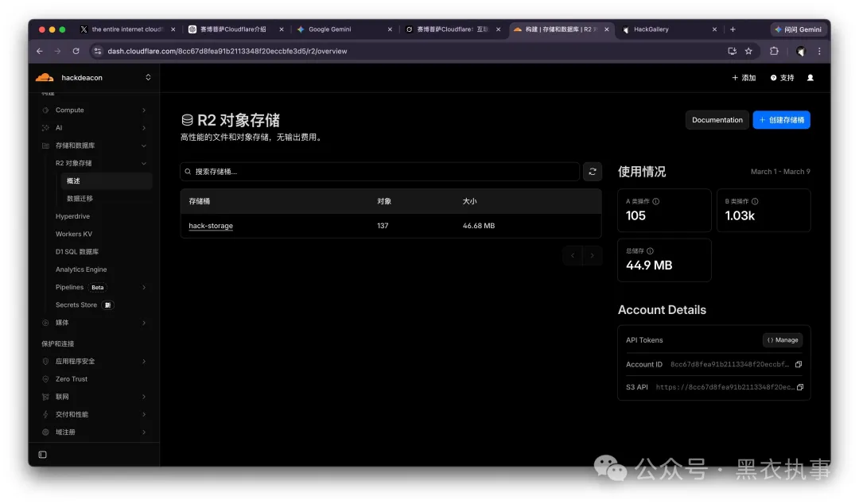
Task: Open the hack-storage bucket
Action: (x=211, y=226)
